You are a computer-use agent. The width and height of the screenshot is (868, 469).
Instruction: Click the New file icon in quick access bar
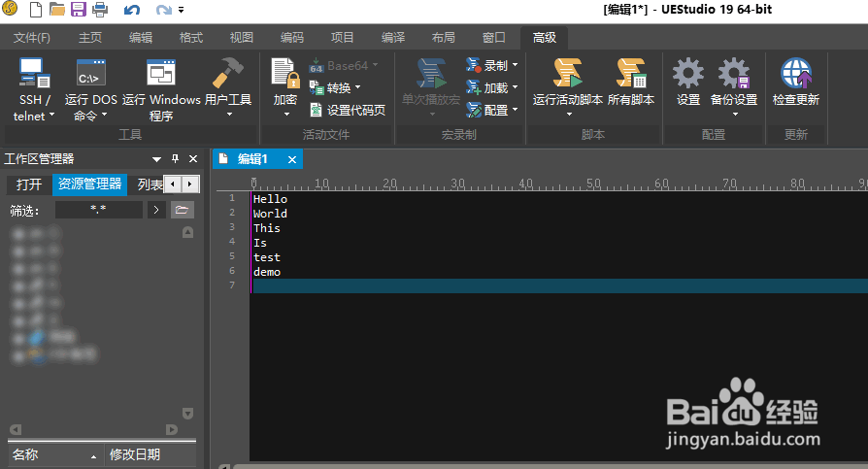click(35, 9)
